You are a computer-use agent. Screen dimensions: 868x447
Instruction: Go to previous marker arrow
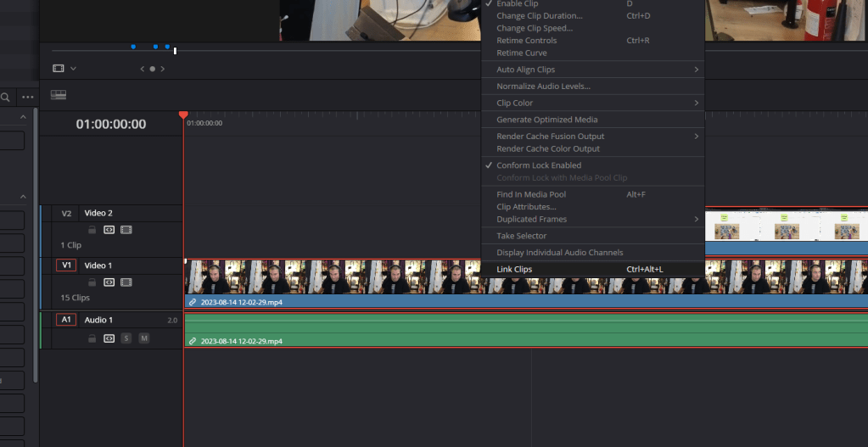coord(143,70)
